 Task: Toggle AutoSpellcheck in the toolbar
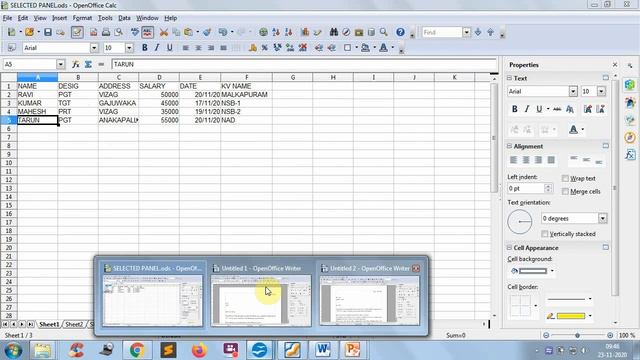(x=147, y=32)
